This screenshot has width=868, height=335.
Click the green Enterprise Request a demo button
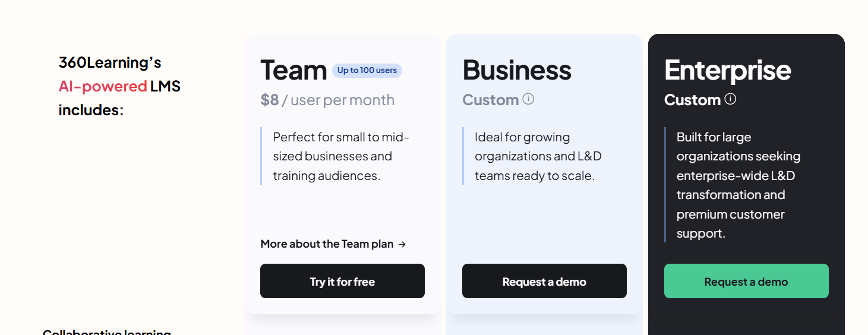click(746, 281)
